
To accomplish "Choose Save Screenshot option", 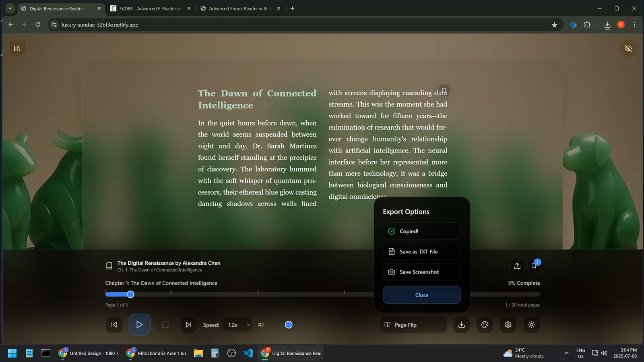I will [x=422, y=272].
